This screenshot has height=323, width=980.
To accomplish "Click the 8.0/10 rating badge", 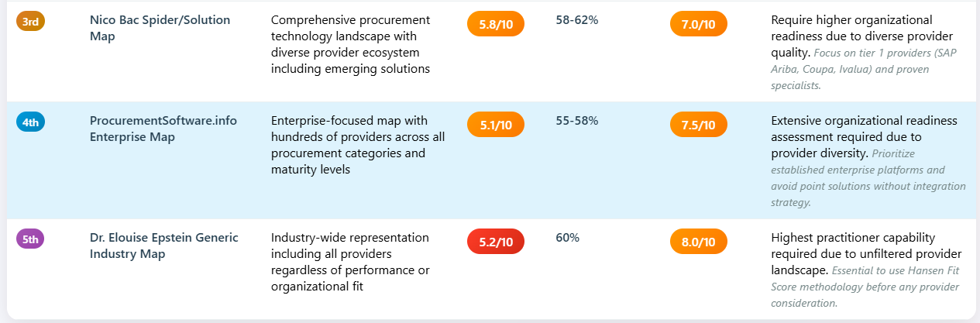I will point(698,242).
